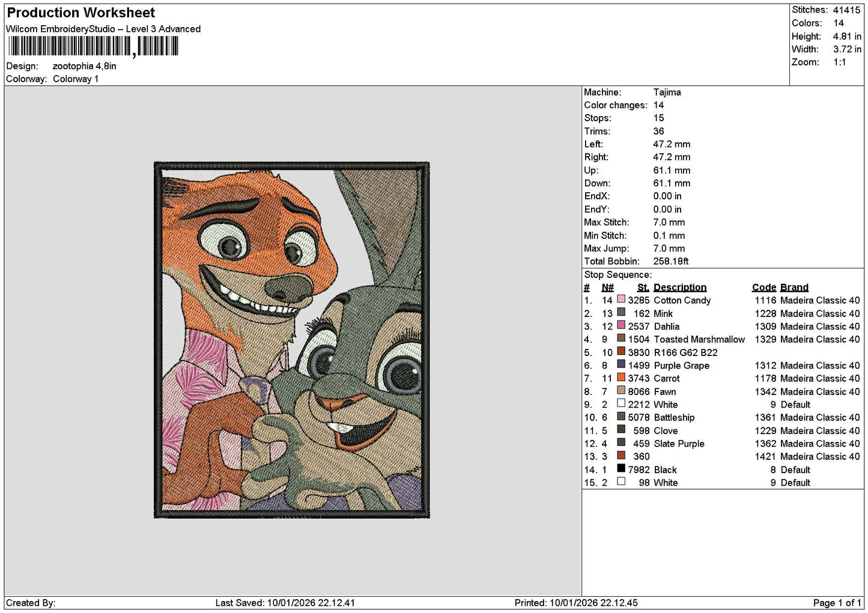Click the Color changes value
This screenshot has height=613, width=868.
click(x=659, y=105)
